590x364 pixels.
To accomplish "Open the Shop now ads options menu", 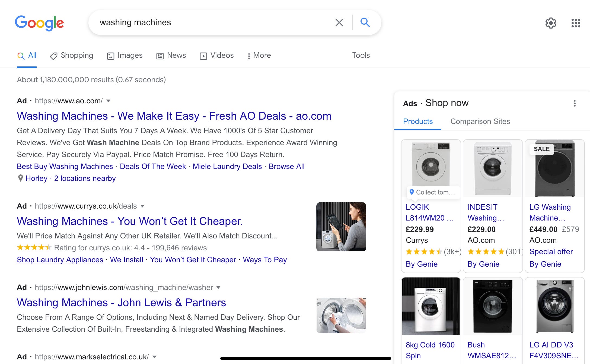I will [x=575, y=103].
